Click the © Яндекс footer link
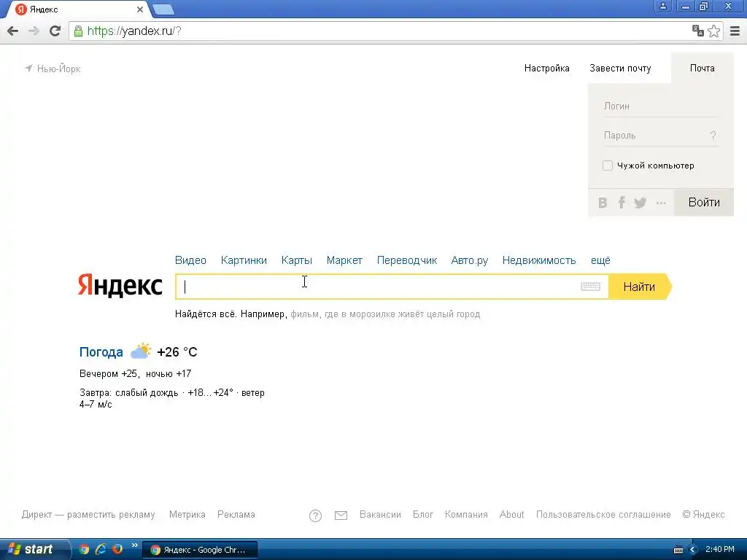Screen dimensions: 747x560 (x=704, y=515)
